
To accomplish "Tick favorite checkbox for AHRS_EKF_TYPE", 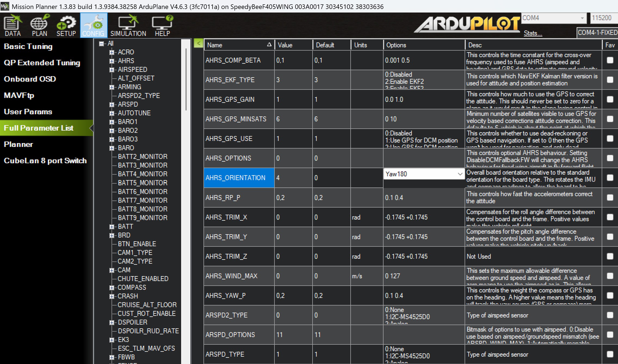I will [x=610, y=80].
